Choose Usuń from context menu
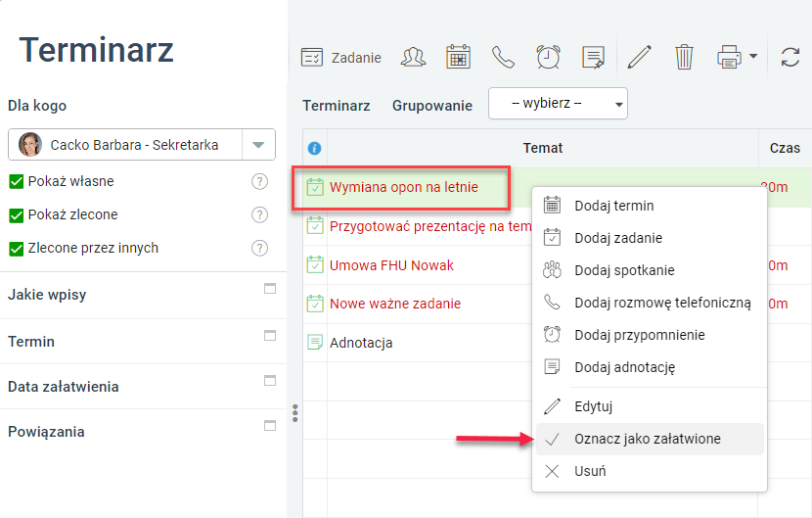Viewport: 812px width, 518px height. [650, 471]
